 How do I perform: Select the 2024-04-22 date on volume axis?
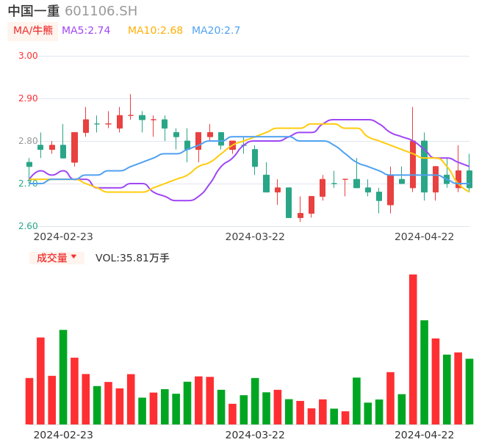pyautogui.click(x=425, y=435)
